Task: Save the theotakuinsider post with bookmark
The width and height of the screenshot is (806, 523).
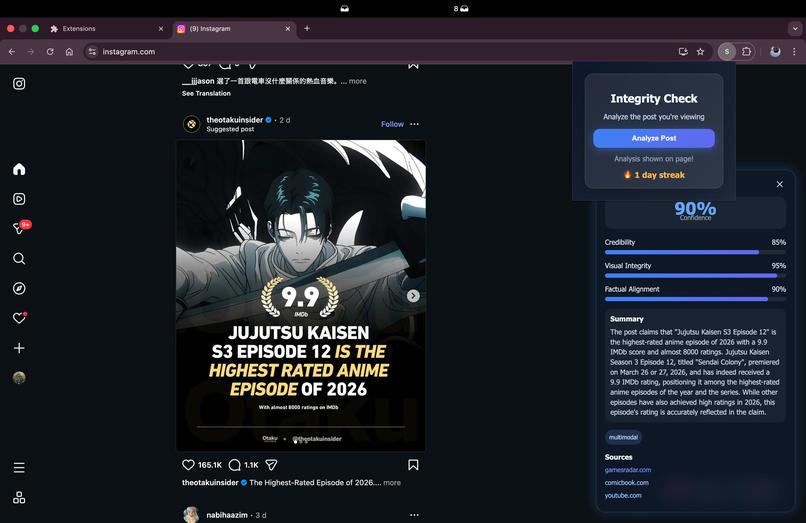Action: pyautogui.click(x=413, y=465)
